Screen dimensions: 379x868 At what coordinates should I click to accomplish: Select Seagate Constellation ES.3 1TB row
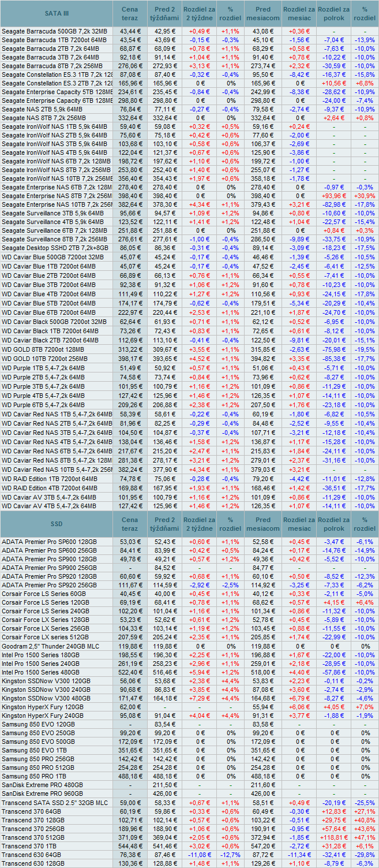189,74
